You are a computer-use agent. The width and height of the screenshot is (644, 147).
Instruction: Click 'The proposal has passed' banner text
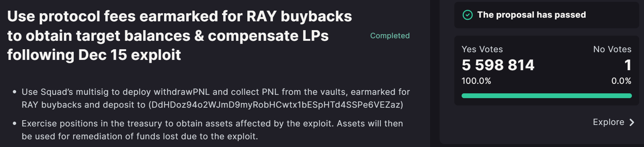[531, 15]
